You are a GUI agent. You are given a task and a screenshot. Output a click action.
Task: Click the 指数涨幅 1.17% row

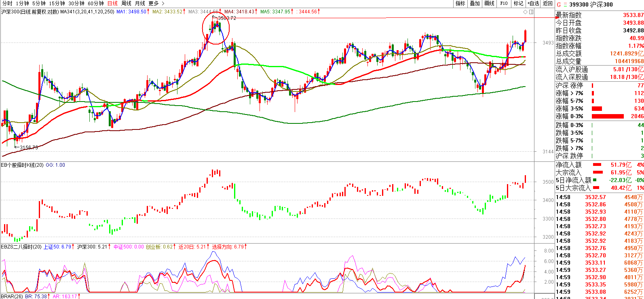coord(600,46)
